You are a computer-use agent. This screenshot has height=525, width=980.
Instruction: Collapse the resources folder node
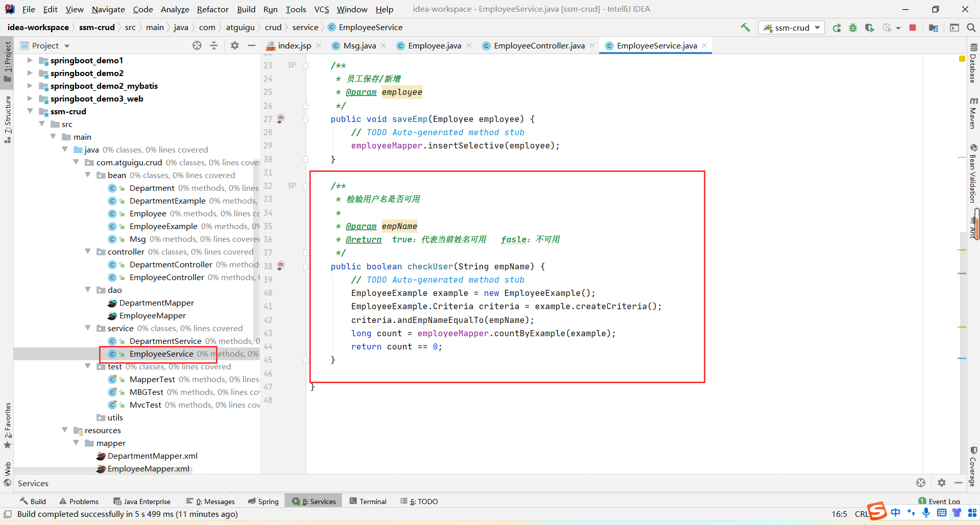65,430
